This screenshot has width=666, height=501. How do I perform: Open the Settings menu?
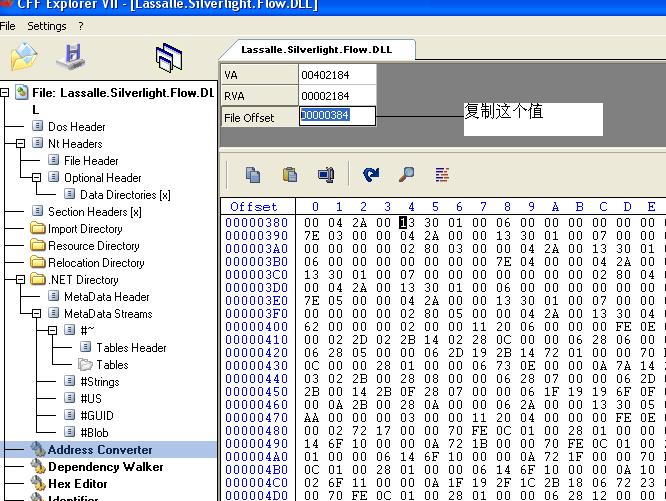click(x=47, y=26)
